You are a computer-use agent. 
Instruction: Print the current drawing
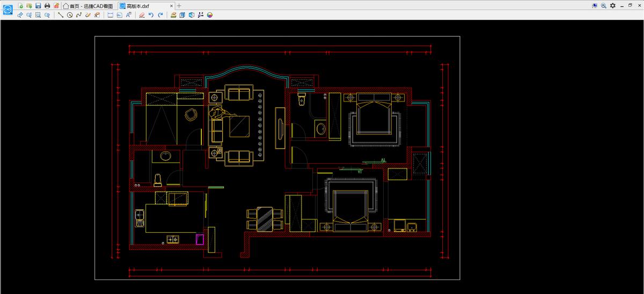click(x=47, y=5)
